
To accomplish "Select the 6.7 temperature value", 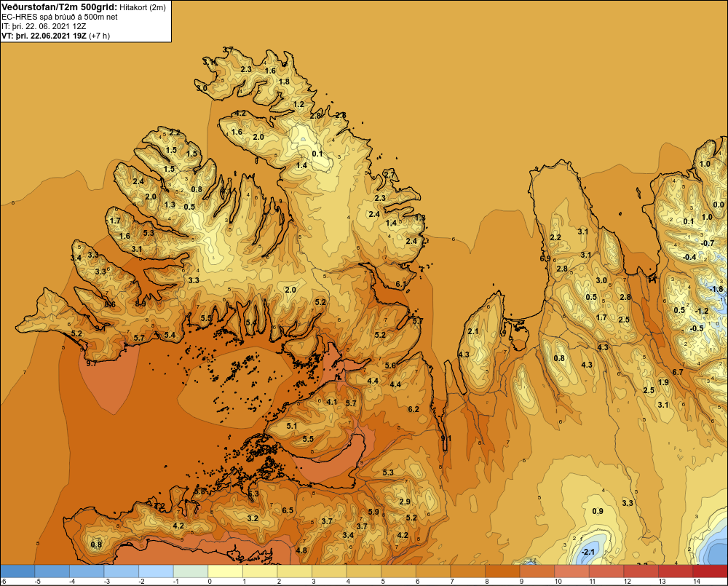I will tap(678, 372).
